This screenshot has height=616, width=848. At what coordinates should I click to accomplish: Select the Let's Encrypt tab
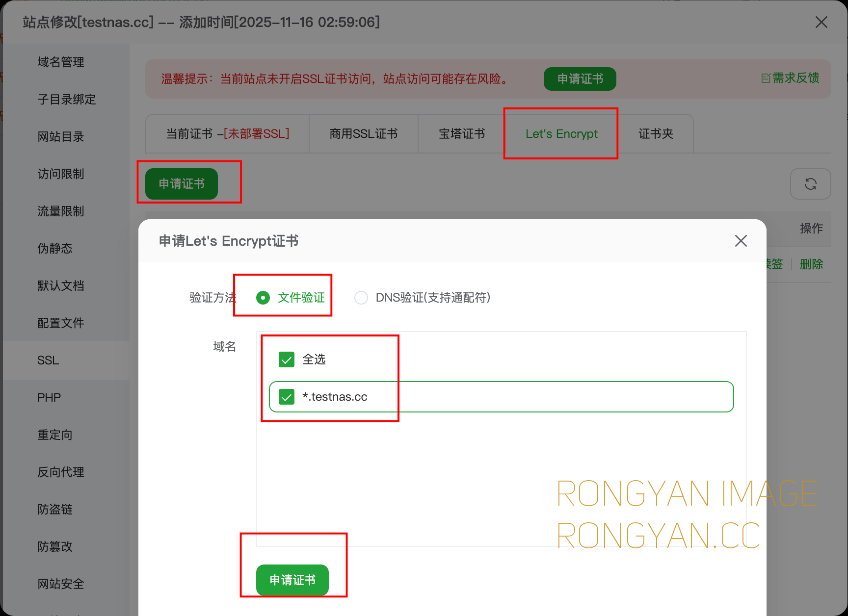click(x=561, y=134)
